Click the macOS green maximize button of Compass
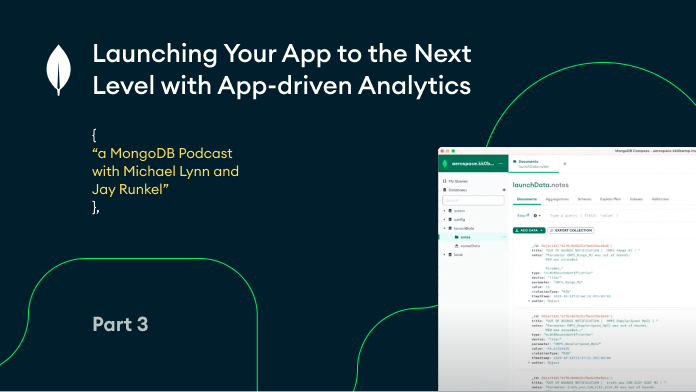The height and width of the screenshot is (392, 696). [453, 151]
